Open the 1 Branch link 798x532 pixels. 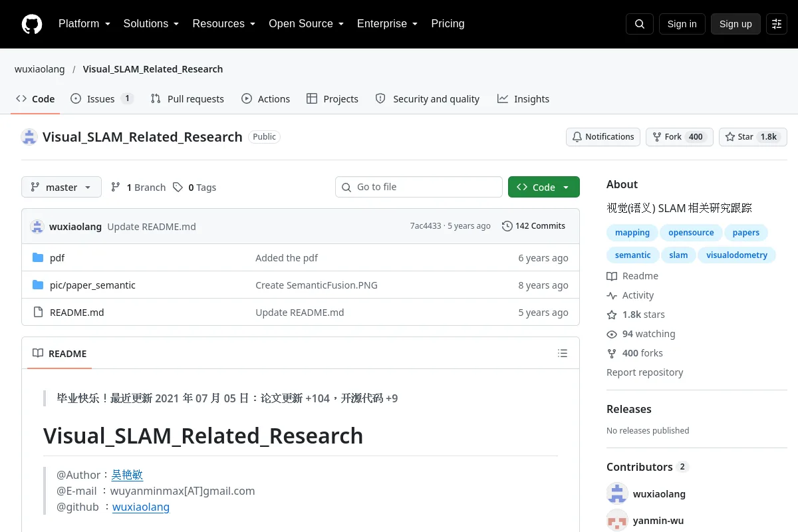pos(138,188)
